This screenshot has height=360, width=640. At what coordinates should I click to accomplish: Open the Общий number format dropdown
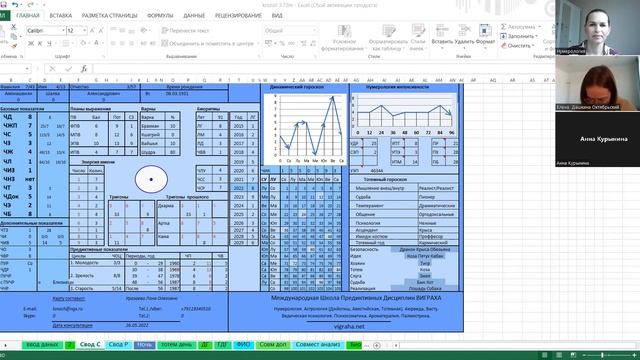(x=314, y=31)
